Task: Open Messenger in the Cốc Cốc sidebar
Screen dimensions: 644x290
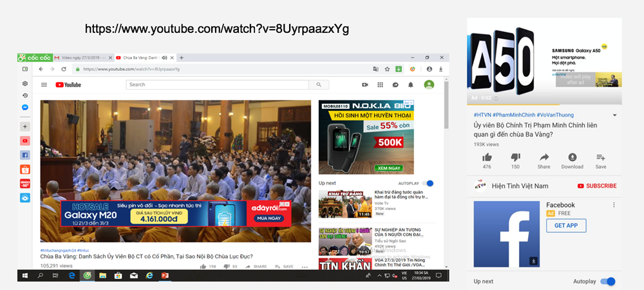Action: coord(25,107)
